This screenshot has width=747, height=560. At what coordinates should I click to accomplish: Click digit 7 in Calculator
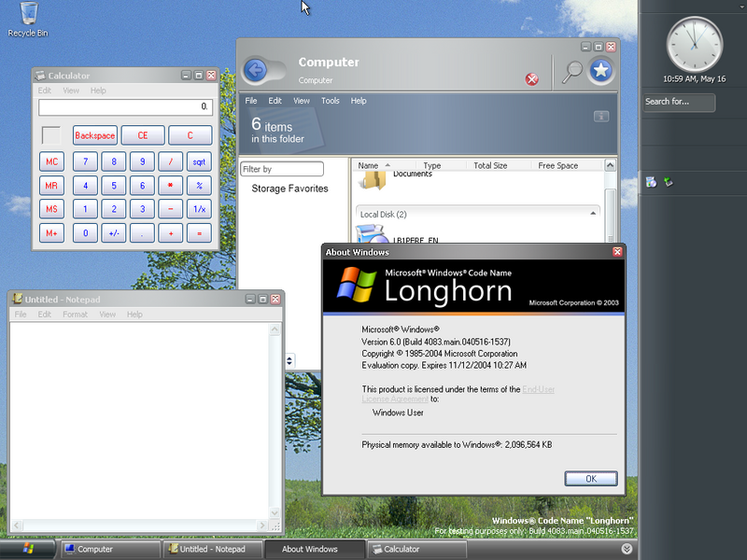85,161
